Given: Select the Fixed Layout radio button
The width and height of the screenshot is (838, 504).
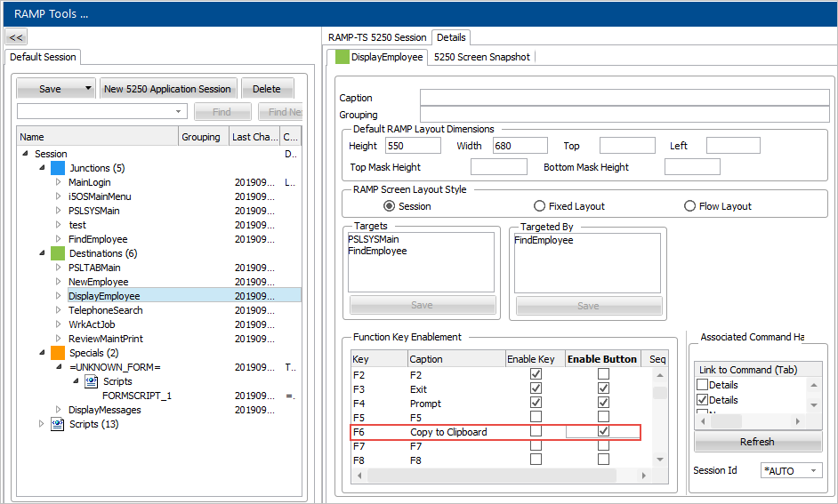Looking at the screenshot, I should [x=539, y=206].
